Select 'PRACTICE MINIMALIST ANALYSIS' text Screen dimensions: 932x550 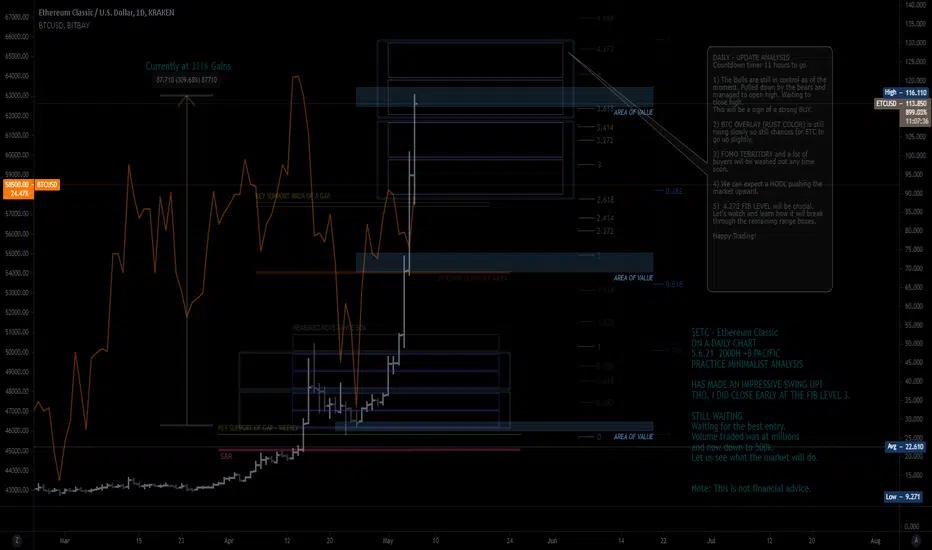tap(747, 364)
